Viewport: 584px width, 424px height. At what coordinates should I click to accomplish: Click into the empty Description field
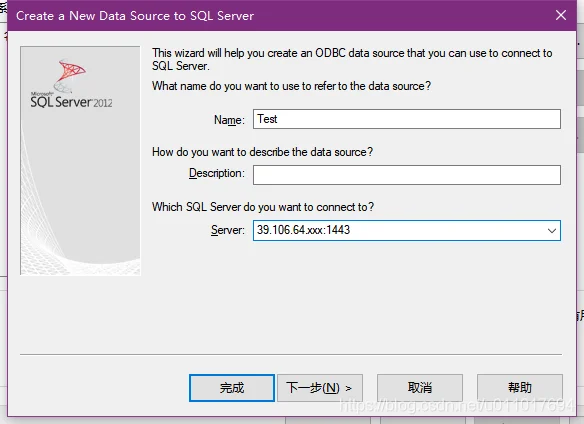pyautogui.click(x=407, y=175)
